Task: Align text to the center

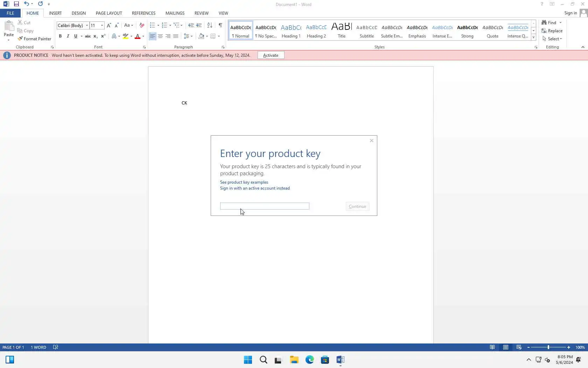Action: pos(160,36)
